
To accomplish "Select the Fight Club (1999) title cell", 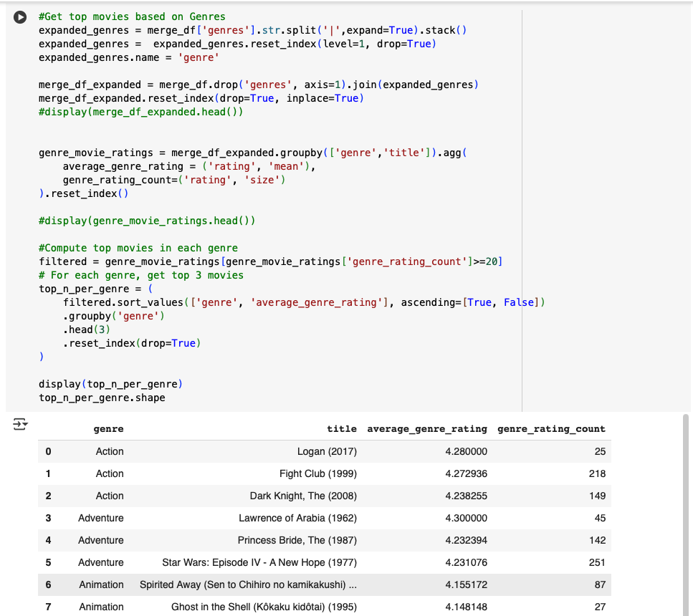I will [x=317, y=473].
